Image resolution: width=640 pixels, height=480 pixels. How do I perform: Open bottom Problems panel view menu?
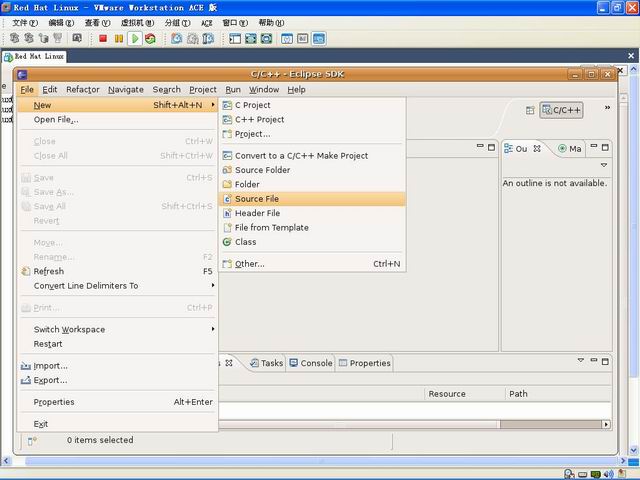(x=580, y=360)
